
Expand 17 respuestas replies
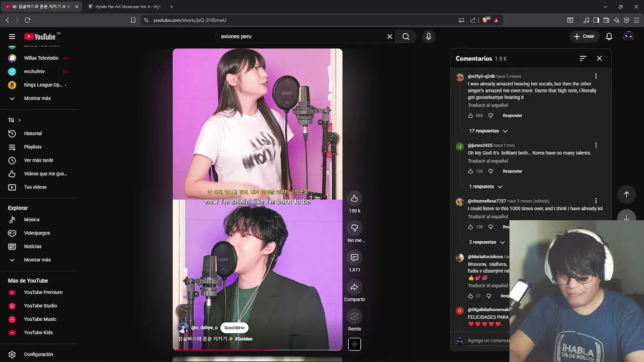[x=488, y=131]
